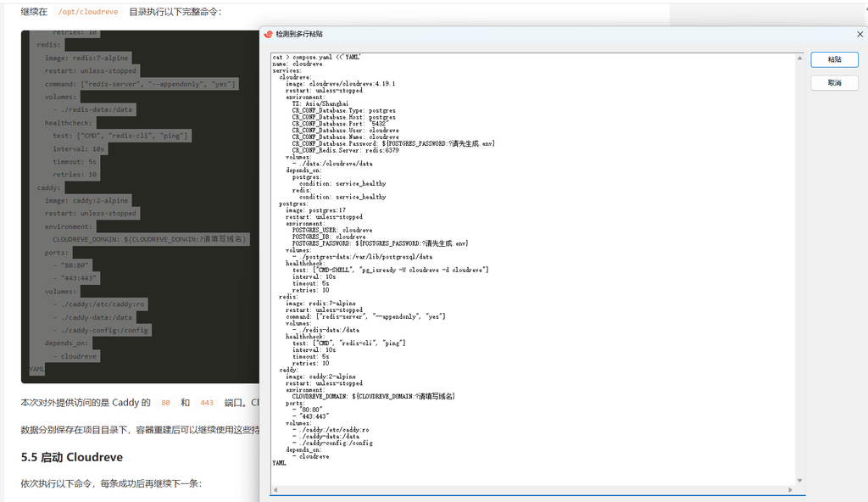The width and height of the screenshot is (868, 502).
Task: Click the redis-cli ping test line in the webpage code block
Action: (x=120, y=136)
